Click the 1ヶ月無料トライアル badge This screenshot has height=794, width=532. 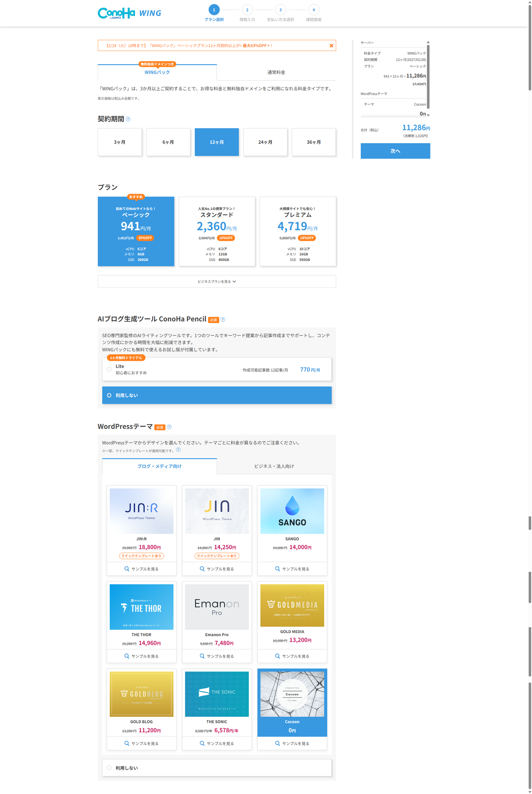126,358
